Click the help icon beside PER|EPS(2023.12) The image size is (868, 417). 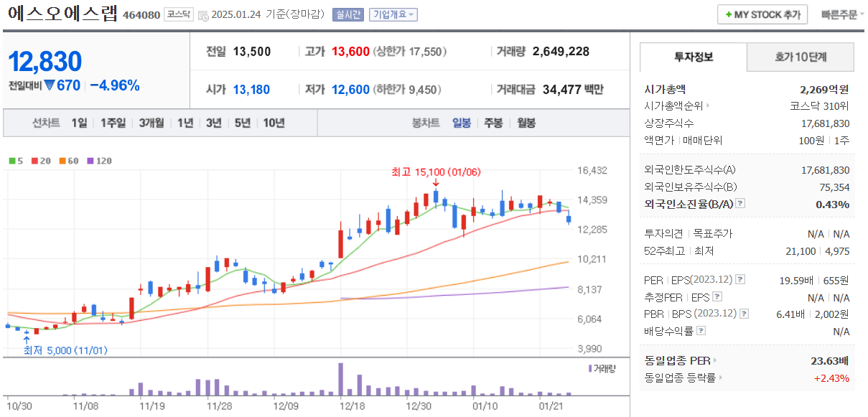point(739,281)
